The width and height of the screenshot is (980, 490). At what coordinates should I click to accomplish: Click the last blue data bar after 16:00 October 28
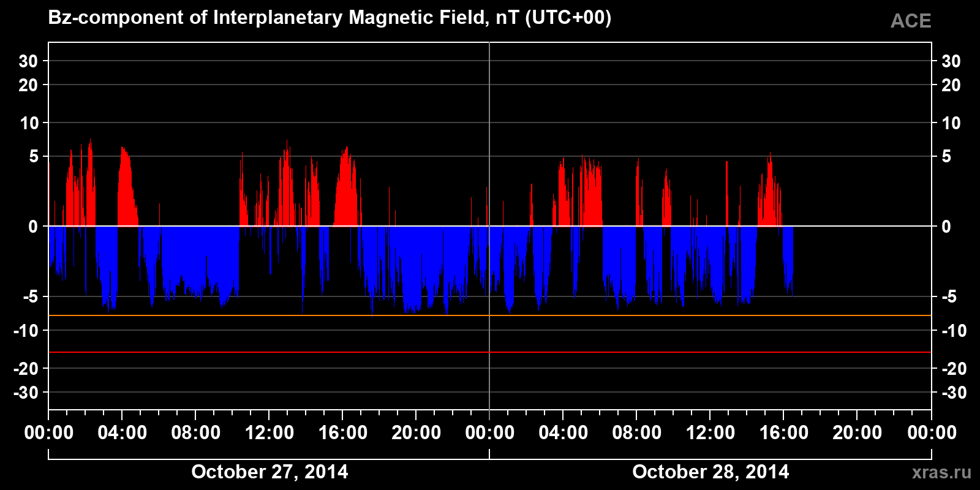788,260
